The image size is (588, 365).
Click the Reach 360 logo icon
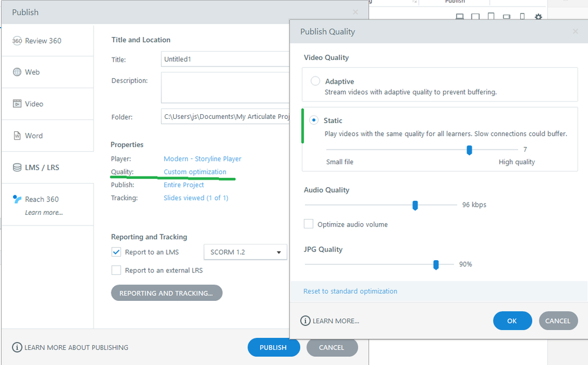(17, 199)
